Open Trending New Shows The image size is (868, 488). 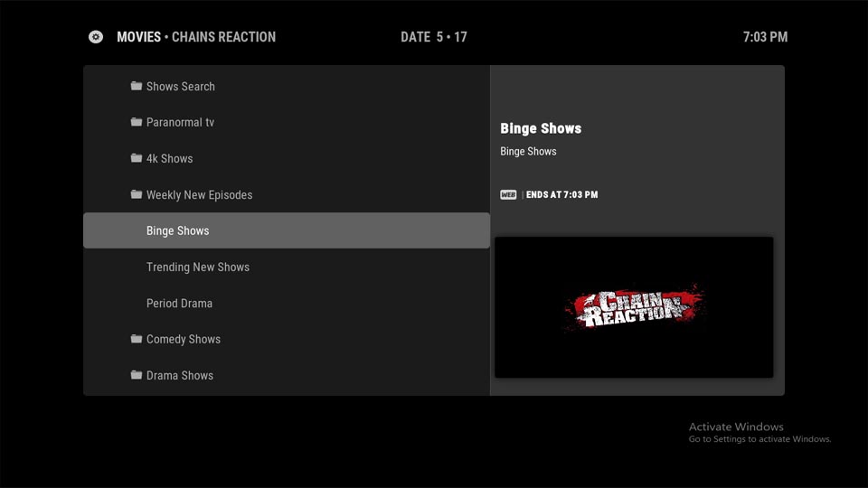pos(287,267)
